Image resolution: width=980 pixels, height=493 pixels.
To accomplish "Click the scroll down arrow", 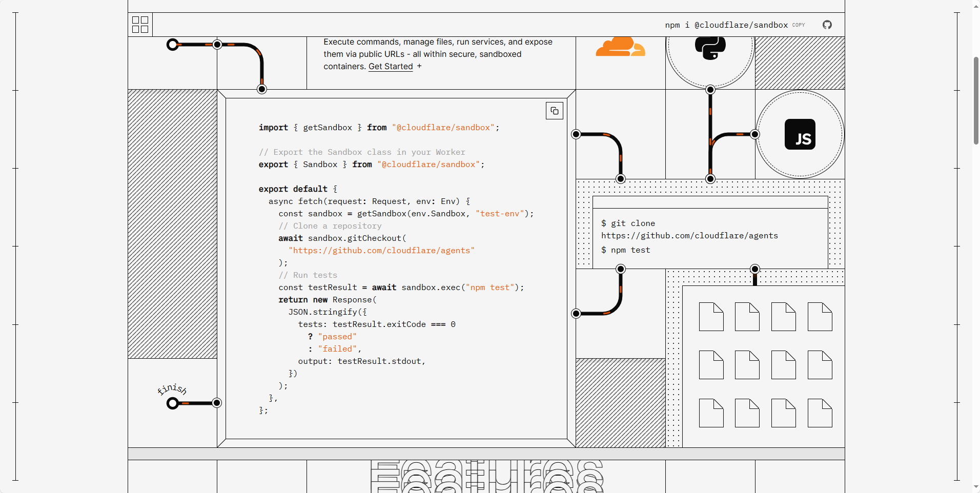I will coord(976,487).
